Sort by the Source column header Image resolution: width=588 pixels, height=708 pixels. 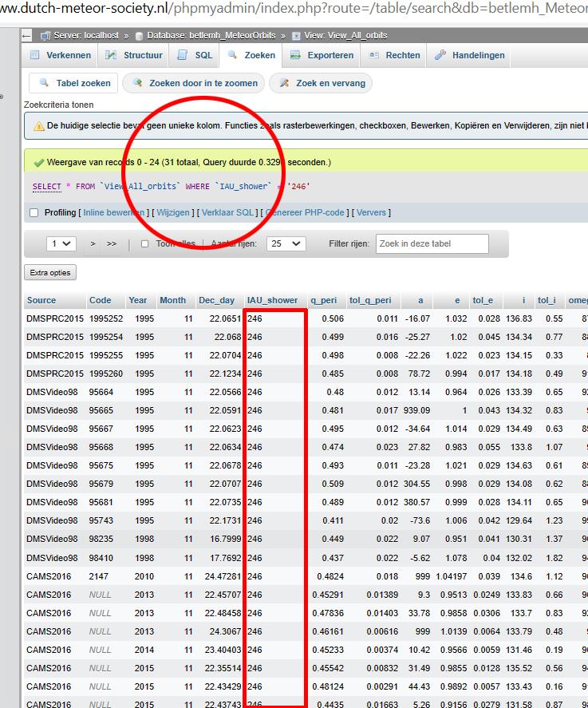click(41, 300)
